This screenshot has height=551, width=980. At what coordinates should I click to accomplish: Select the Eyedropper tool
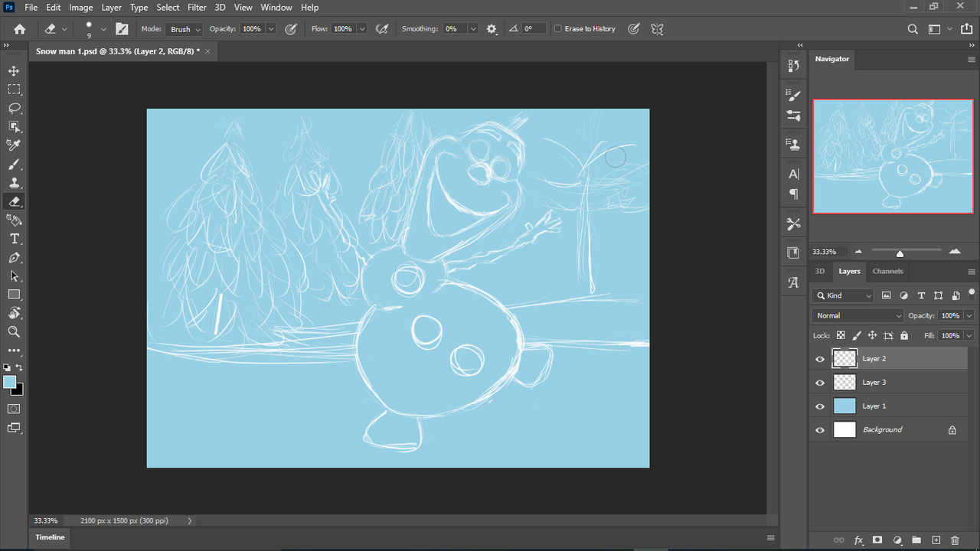14,145
